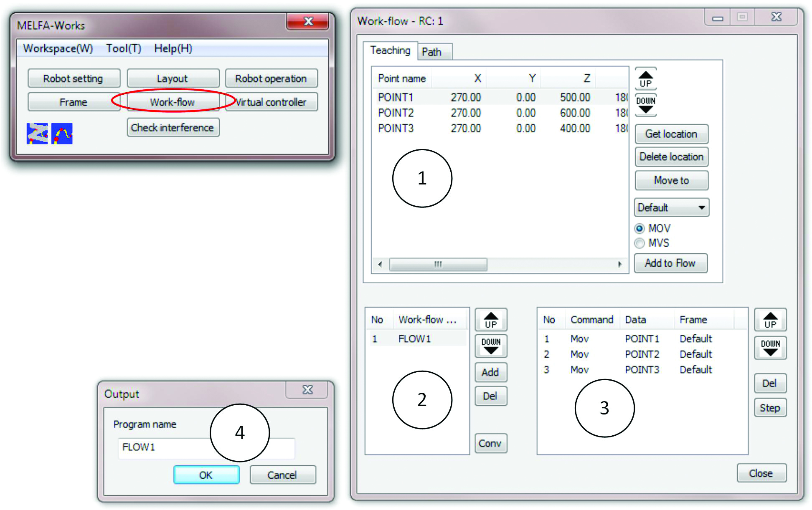Select POINT2 row in teaching list
The width and height of the screenshot is (812, 510).
pyautogui.click(x=500, y=113)
